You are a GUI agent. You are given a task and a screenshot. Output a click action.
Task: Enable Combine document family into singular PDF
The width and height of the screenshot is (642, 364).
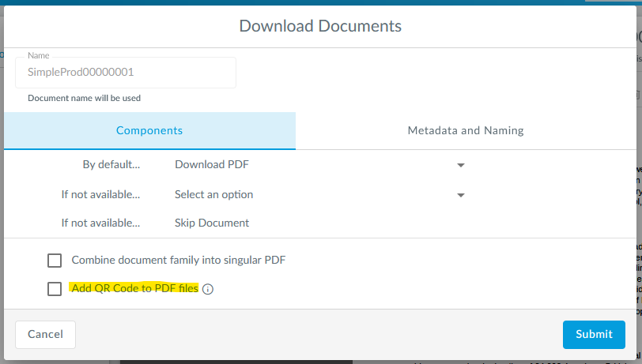(55, 261)
